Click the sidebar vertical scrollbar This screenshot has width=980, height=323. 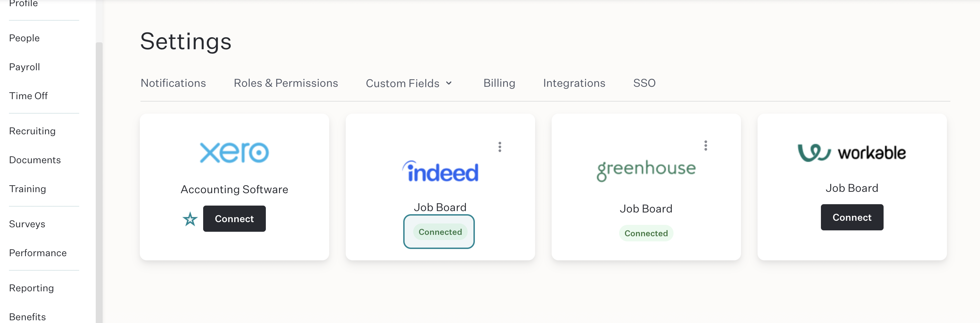tap(99, 183)
